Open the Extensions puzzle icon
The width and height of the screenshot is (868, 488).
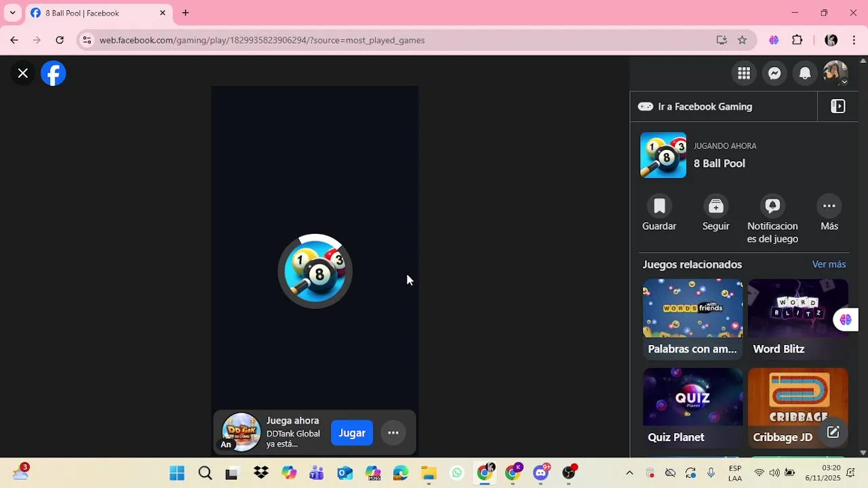(x=797, y=40)
